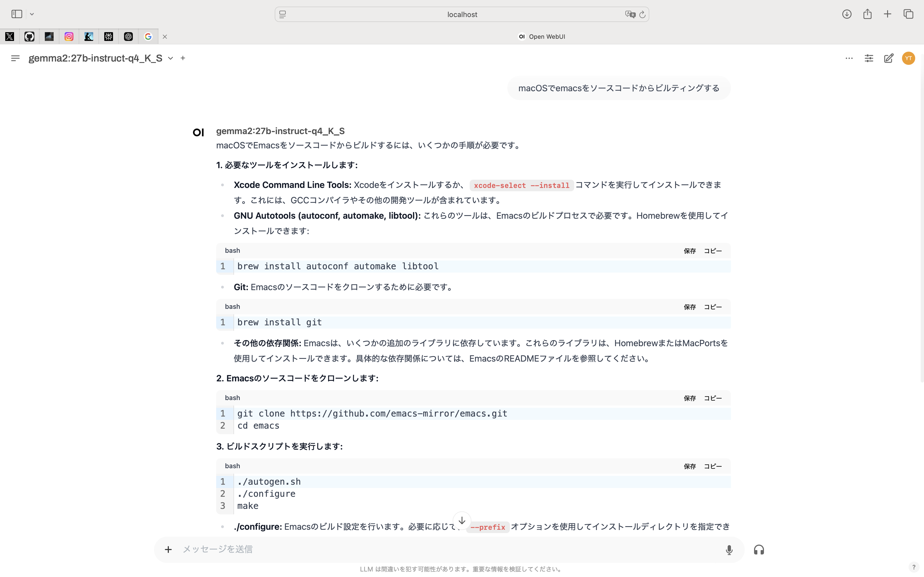Viewport: 924px width, 577px height.
Task: Start a new chat with pencil icon
Action: click(889, 58)
